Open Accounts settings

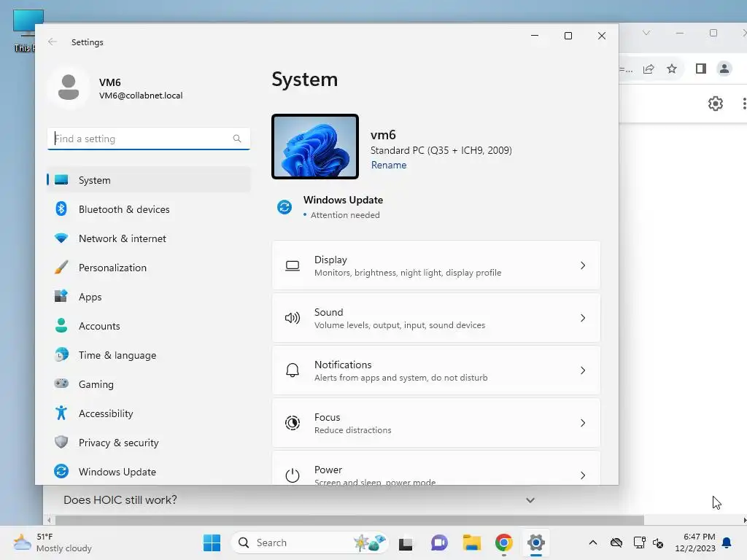tap(149, 326)
